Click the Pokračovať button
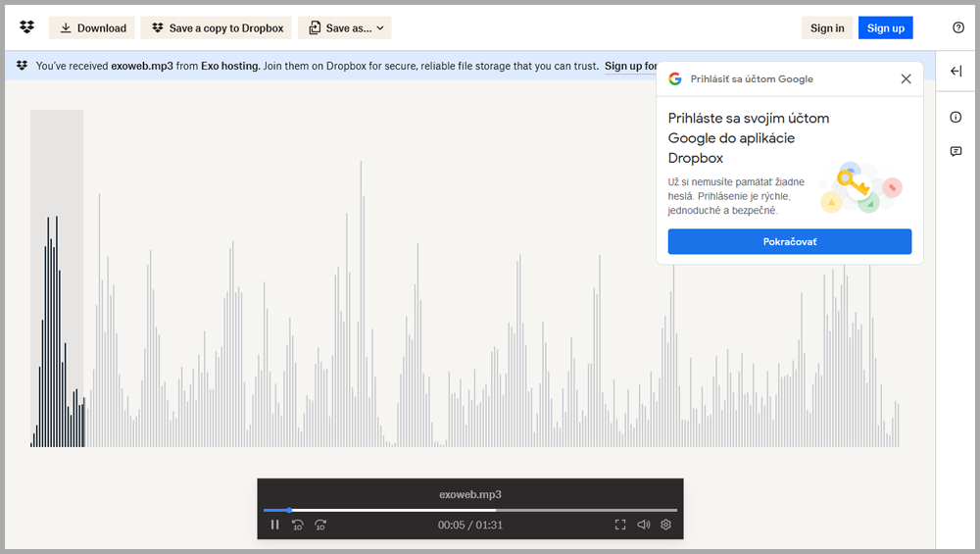Screen dimensions: 980x554 [789, 241]
